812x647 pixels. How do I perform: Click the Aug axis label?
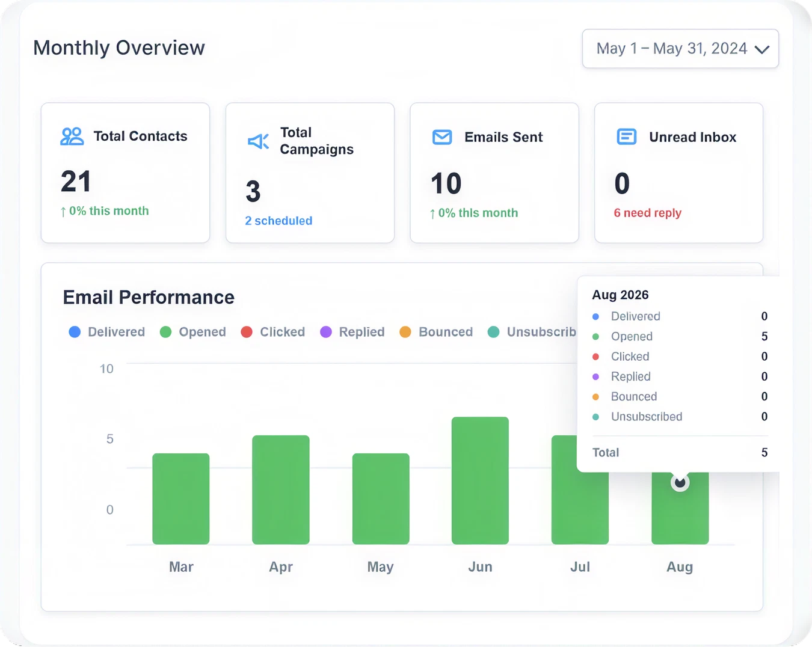680,567
